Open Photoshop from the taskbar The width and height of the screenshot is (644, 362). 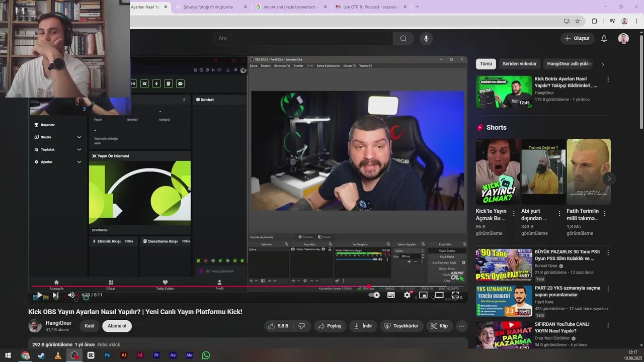pos(107,355)
